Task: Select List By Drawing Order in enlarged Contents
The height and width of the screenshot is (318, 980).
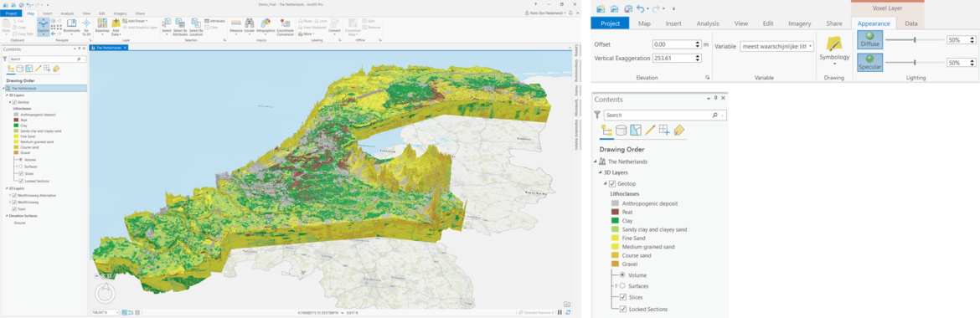Action: 606,130
